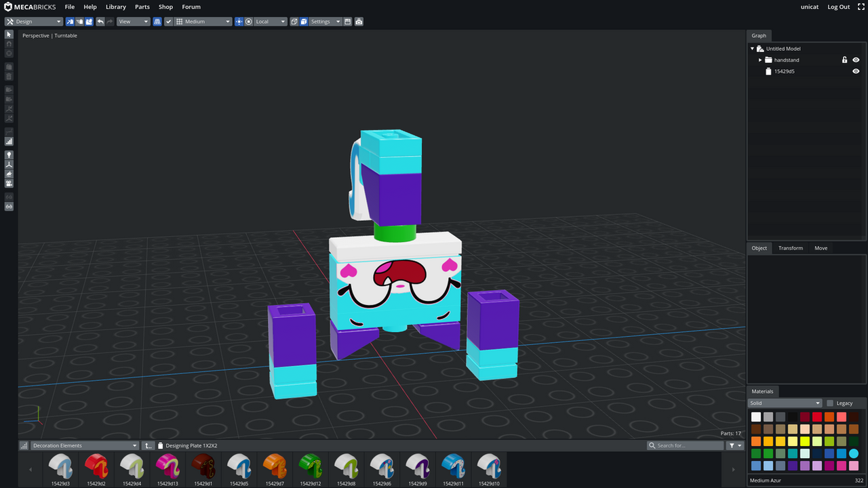The height and width of the screenshot is (488, 868).
Task: Switch to the Move tab
Action: pyautogui.click(x=821, y=248)
